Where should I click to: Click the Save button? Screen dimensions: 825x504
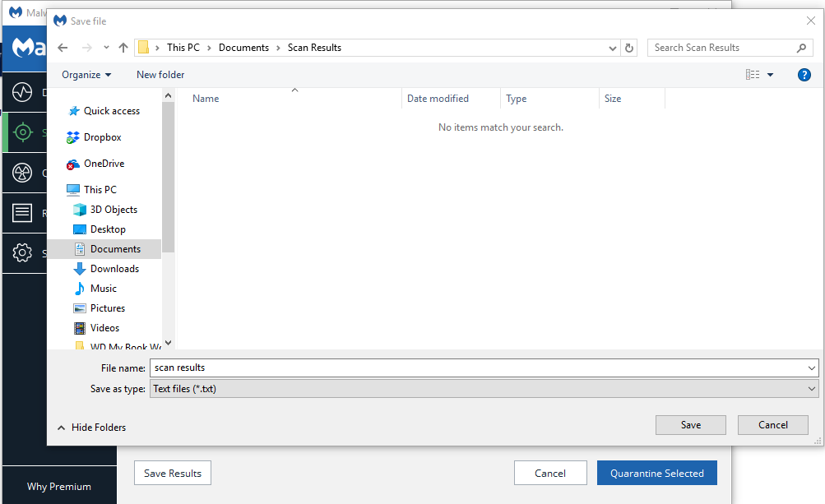pyautogui.click(x=690, y=425)
